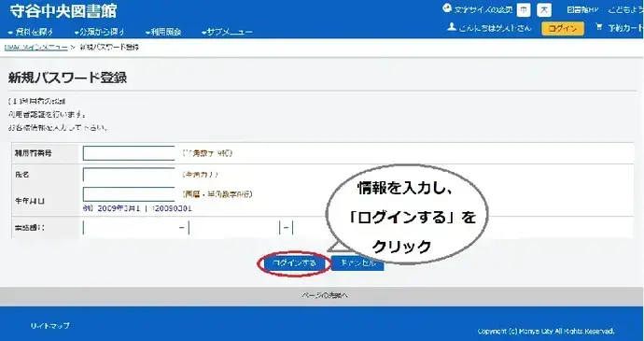Click the 利用者番号 input field

tap(129, 153)
